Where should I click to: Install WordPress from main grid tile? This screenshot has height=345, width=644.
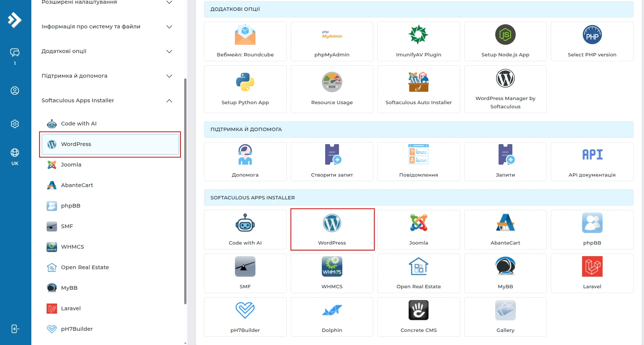pyautogui.click(x=332, y=230)
